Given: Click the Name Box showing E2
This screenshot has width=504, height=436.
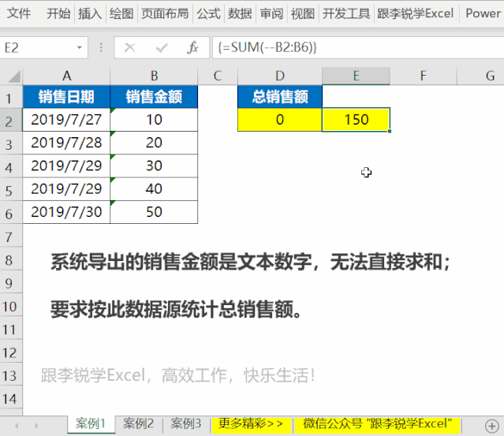Looking at the screenshot, I should pyautogui.click(x=43, y=48).
